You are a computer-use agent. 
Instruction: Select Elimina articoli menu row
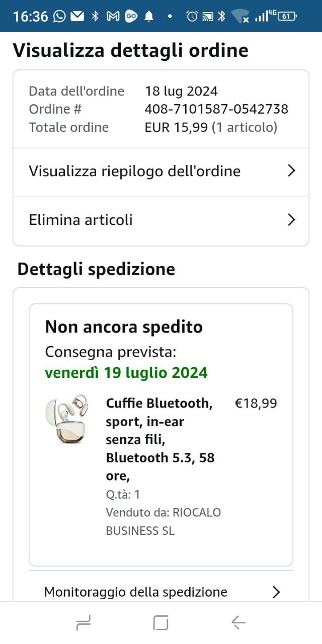point(80,220)
